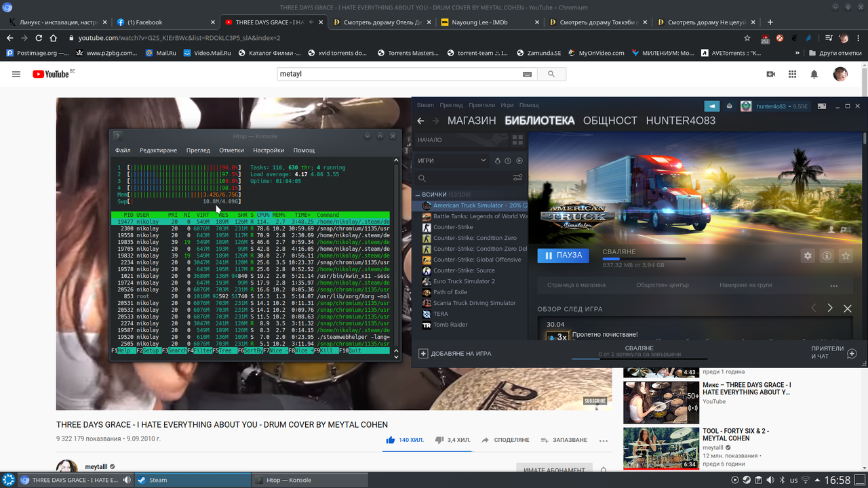Open Приятели menu in Steam window
Screen dimensions: 868x488
click(481, 105)
